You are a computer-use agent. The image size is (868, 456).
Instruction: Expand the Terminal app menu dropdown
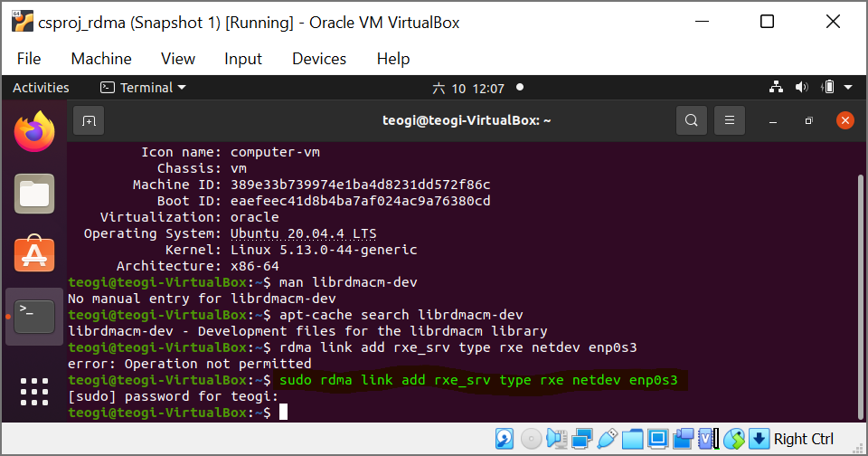(x=143, y=88)
